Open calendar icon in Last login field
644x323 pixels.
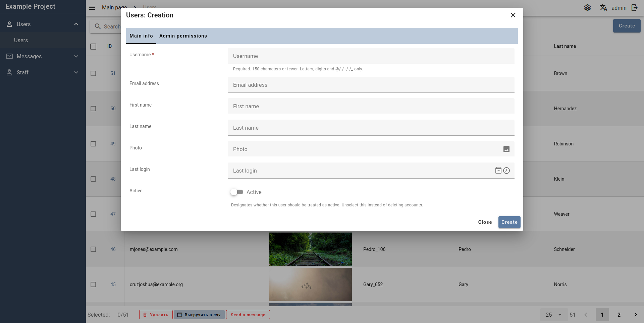pyautogui.click(x=498, y=170)
